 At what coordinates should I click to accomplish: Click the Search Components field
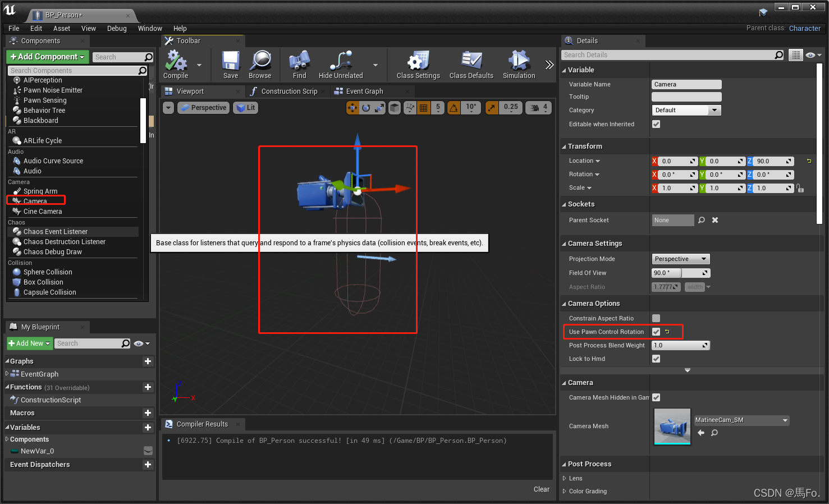point(74,70)
